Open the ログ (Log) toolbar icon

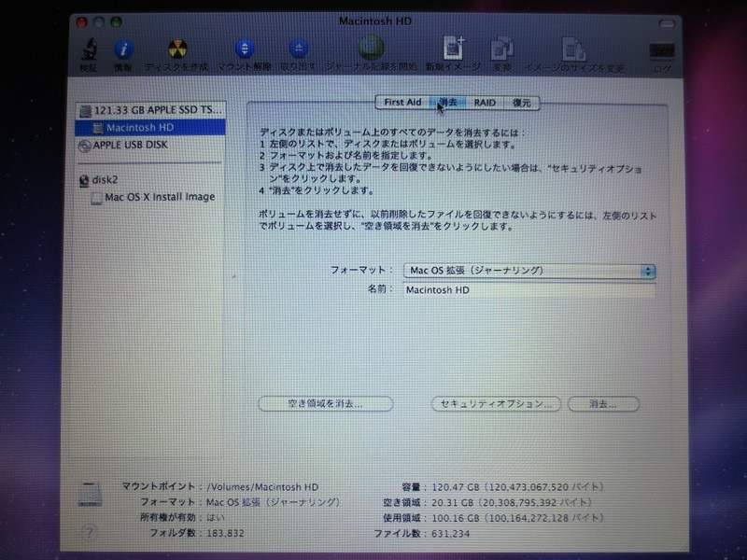(x=662, y=51)
